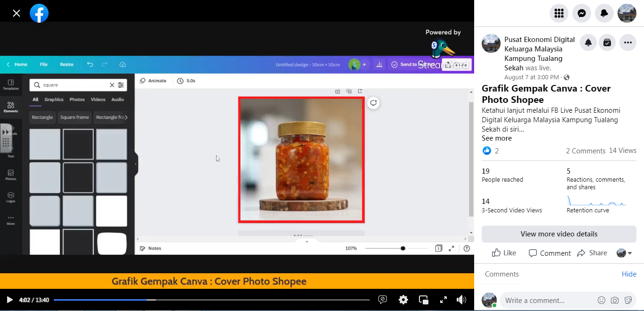Insert an emoji in the comment
The height and width of the screenshot is (311, 644).
[602, 300]
